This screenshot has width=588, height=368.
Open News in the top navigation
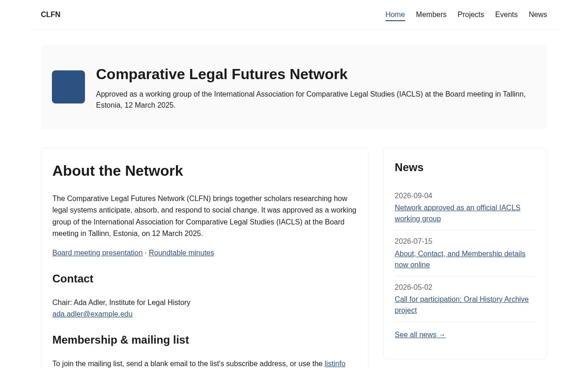(x=538, y=15)
